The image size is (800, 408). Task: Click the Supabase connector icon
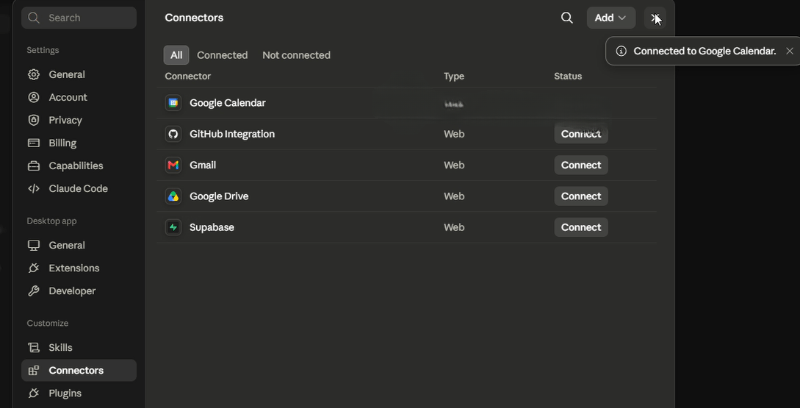tap(173, 227)
